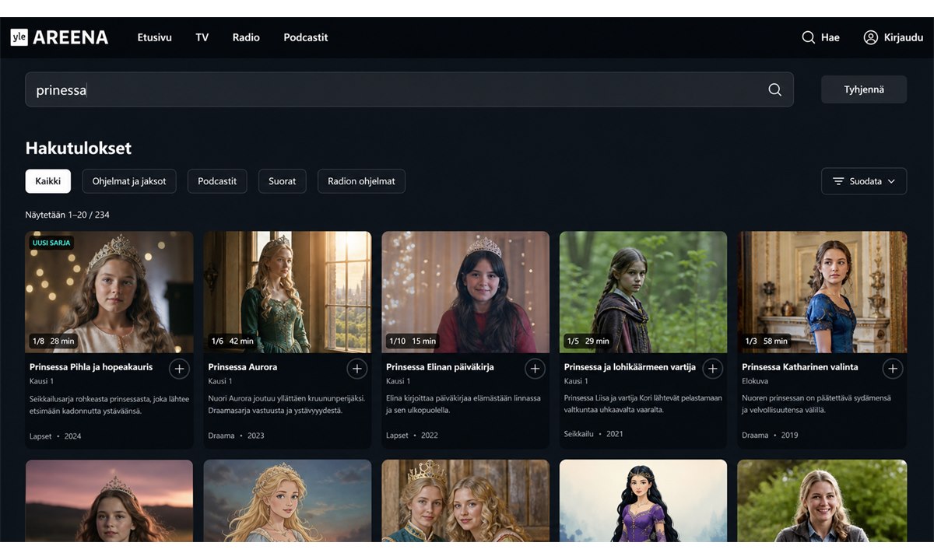Screen dimensions: 934x560
Task: Add Prinsessa Katharinen valinta to list
Action: pos(893,369)
